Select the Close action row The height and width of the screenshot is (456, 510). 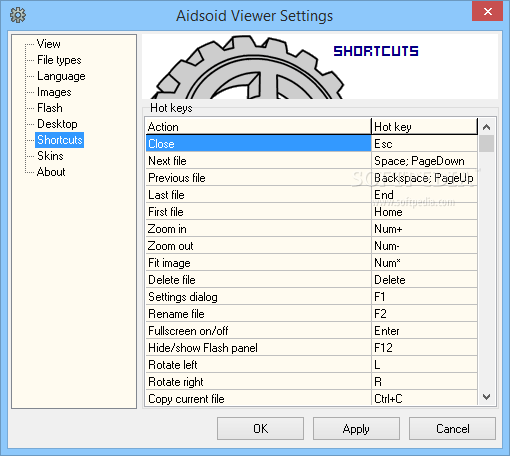tap(258, 144)
